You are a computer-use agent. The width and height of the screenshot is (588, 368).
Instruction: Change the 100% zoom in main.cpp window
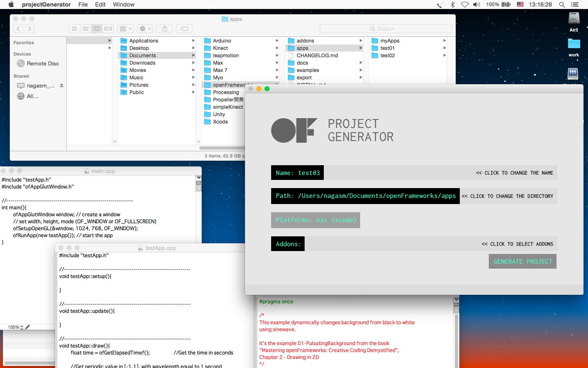(16, 327)
